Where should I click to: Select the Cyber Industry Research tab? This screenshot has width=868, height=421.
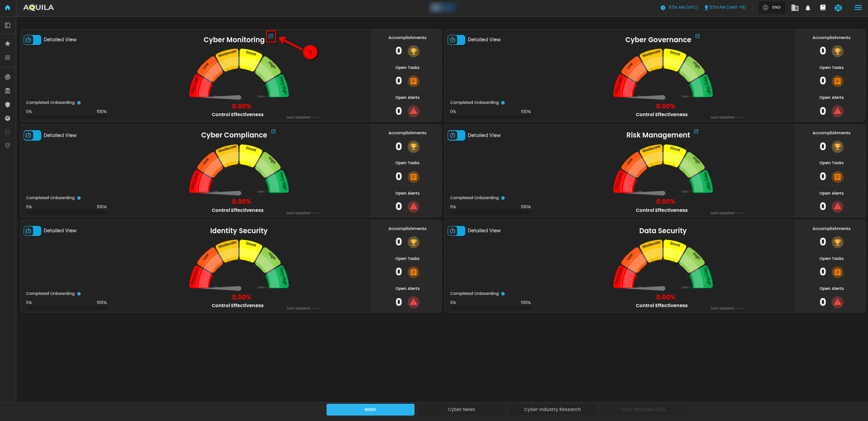552,409
